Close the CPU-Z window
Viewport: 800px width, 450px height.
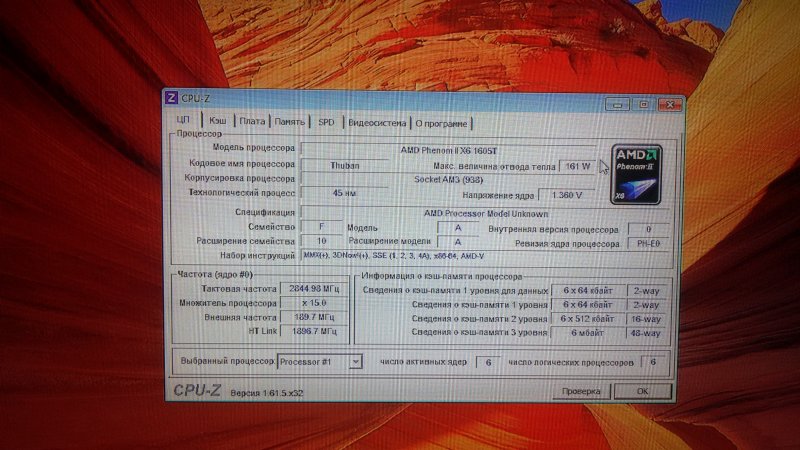coord(667,104)
